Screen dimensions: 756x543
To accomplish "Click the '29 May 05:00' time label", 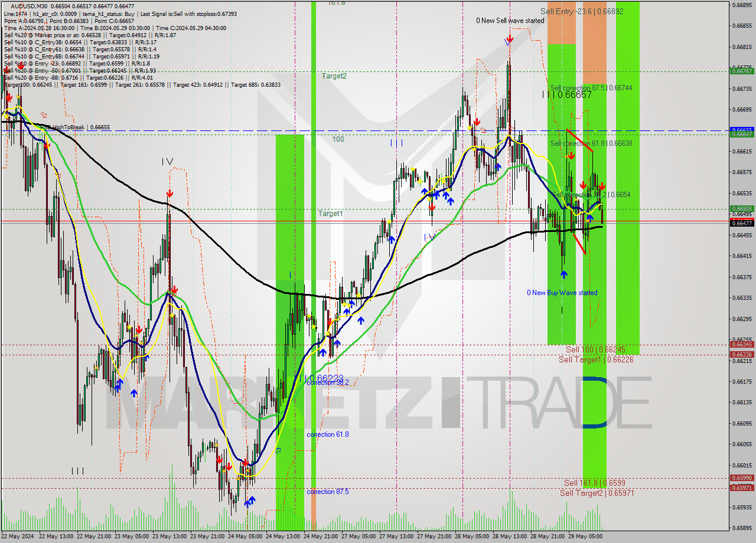I will point(586,537).
